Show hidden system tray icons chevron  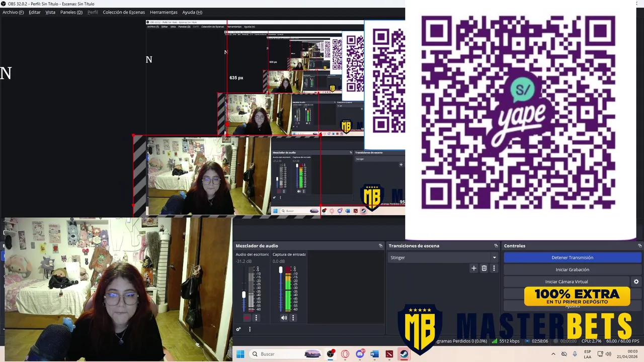(x=553, y=354)
